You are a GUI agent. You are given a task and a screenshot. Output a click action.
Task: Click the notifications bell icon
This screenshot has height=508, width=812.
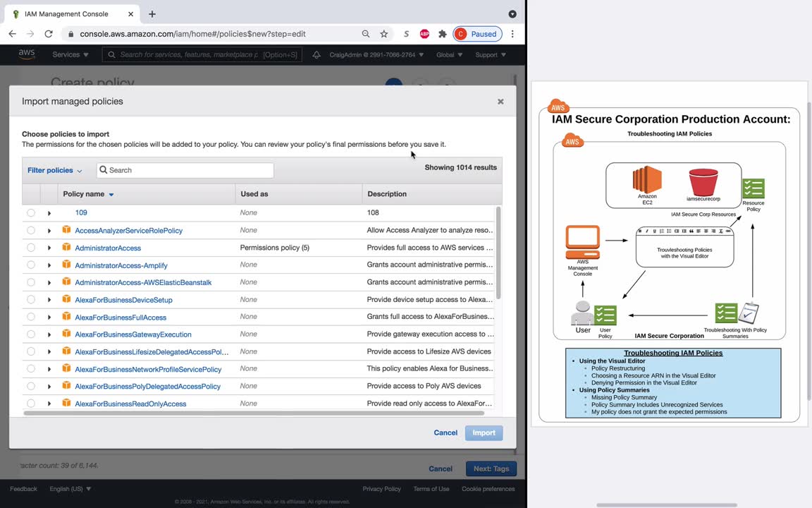click(x=316, y=54)
